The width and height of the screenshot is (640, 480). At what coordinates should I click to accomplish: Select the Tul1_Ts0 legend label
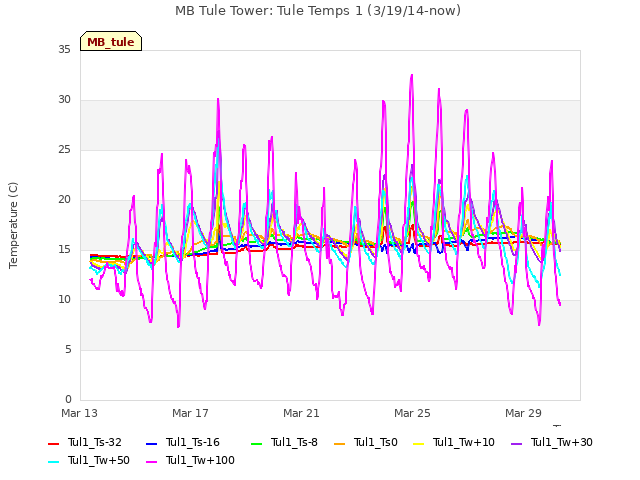[x=376, y=442]
